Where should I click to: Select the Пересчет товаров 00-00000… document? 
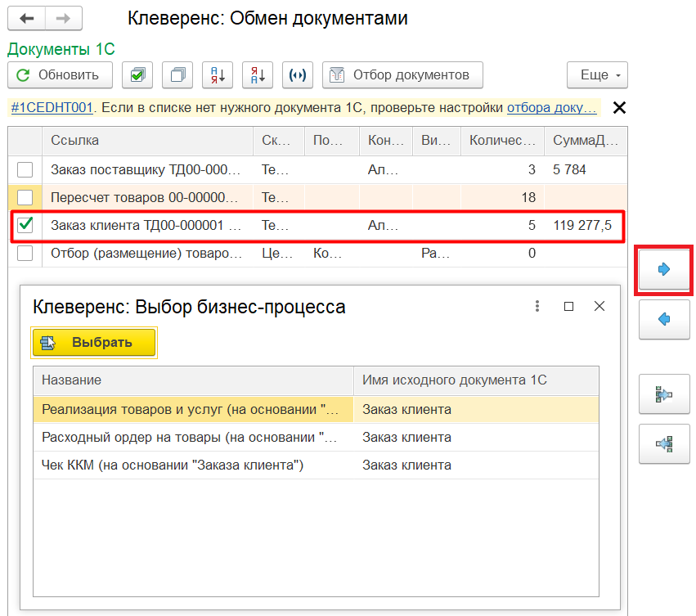point(144,197)
